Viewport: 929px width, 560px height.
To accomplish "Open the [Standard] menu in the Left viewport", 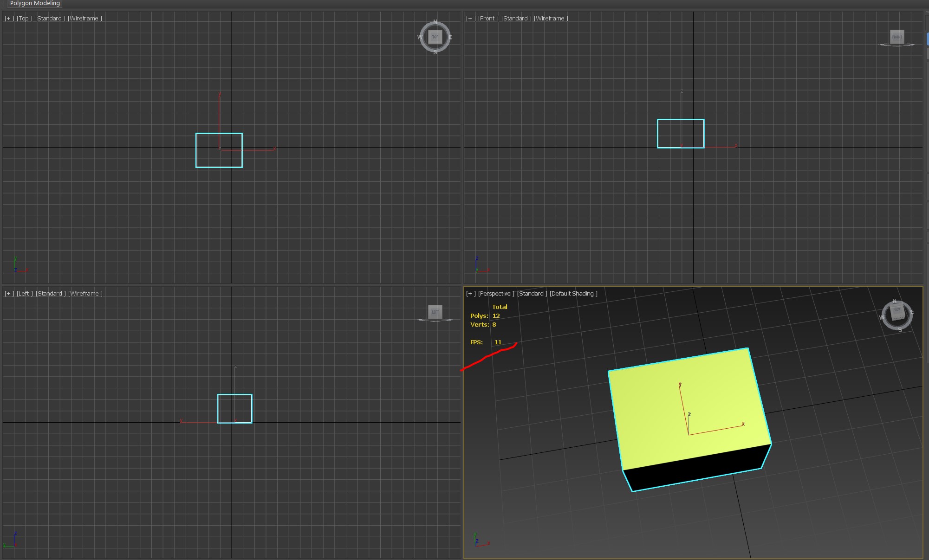I will point(51,294).
